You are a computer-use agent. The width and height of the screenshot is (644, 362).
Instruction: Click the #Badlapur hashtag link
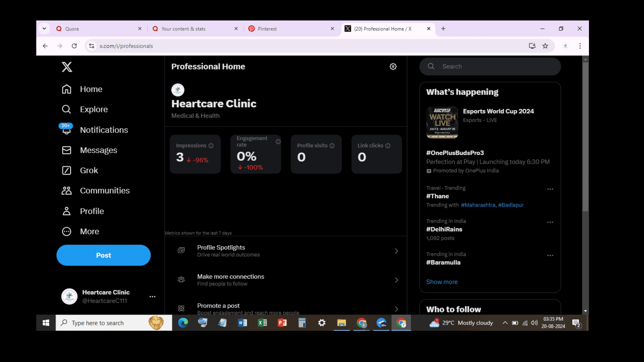[511, 205]
